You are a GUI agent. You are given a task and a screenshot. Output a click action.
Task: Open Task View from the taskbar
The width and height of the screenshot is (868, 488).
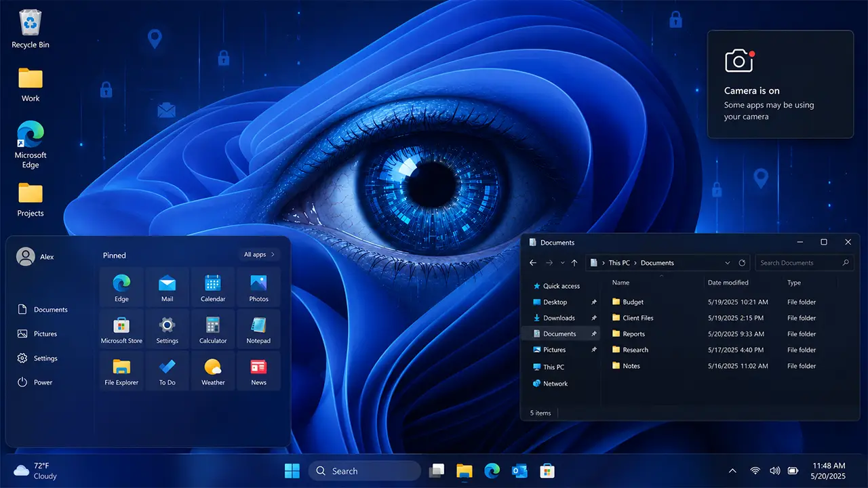437,470
